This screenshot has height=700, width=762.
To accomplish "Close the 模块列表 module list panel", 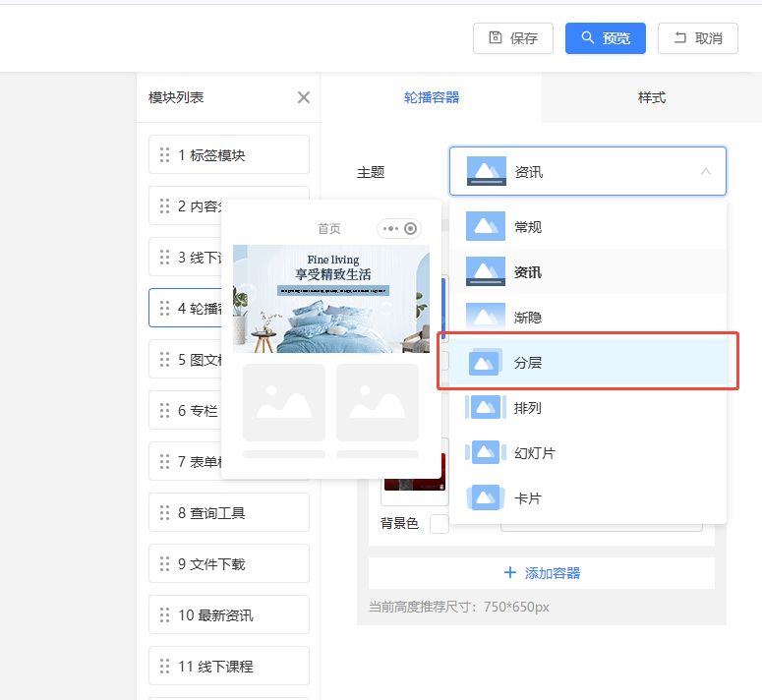I will tap(304, 97).
